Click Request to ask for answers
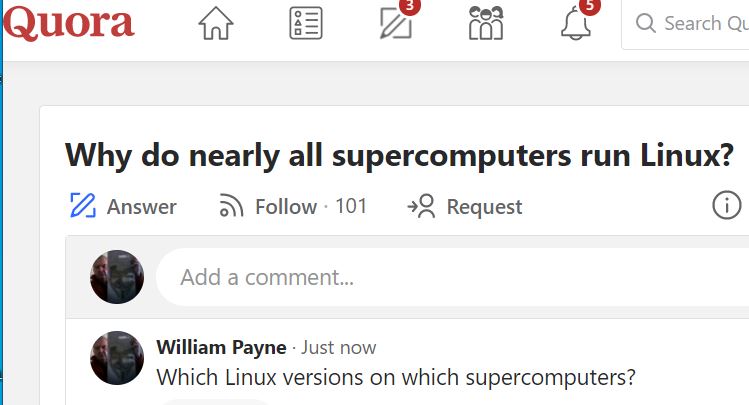Image resolution: width=749 pixels, height=405 pixels. click(464, 206)
